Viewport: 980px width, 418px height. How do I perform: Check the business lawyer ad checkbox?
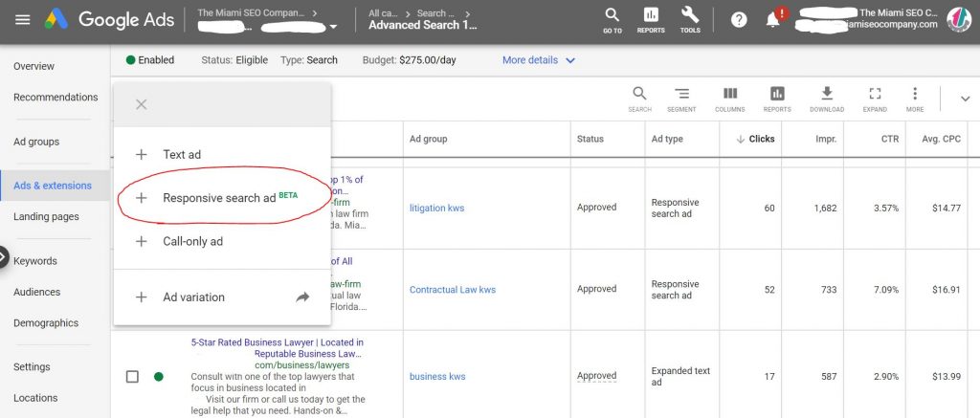point(133,377)
